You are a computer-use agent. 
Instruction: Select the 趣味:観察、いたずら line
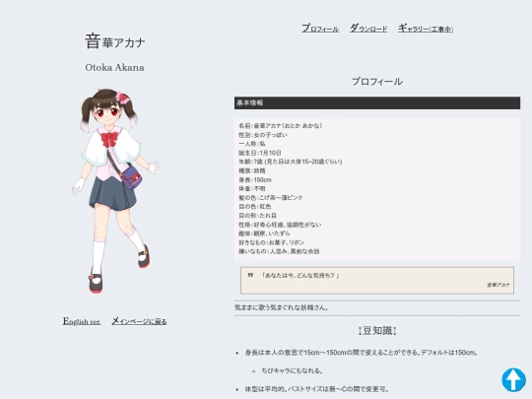pos(264,233)
